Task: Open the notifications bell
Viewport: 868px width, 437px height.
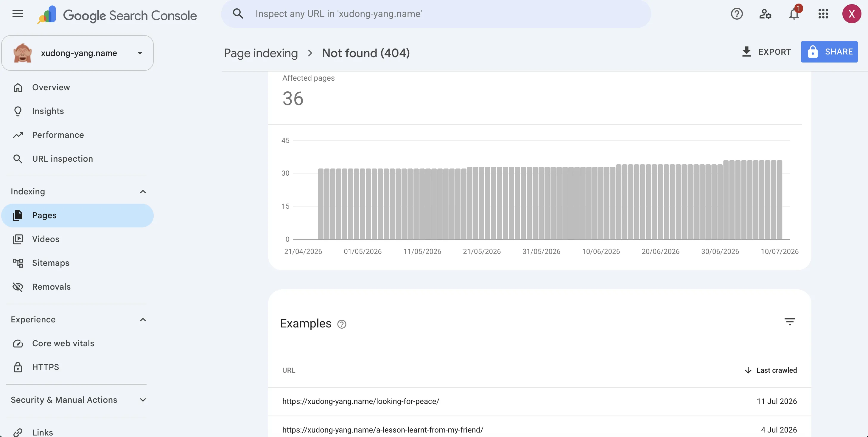Action: [x=794, y=14]
